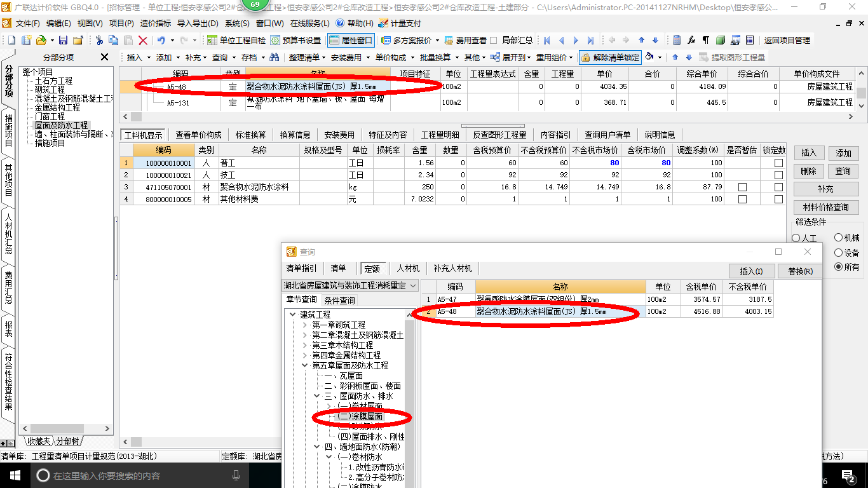Open the 措施项目 side tab

[8, 130]
